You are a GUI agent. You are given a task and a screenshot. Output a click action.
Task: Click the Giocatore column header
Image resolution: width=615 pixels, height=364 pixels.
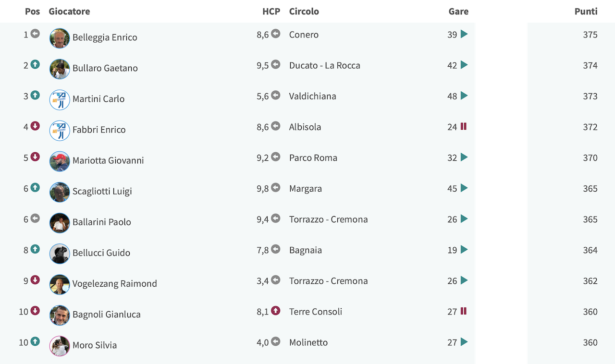[x=69, y=12]
